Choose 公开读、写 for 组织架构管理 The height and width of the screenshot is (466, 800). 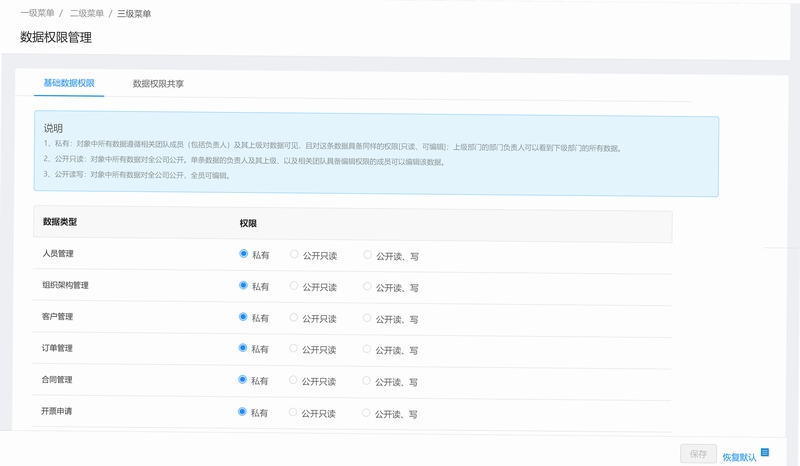point(367,286)
